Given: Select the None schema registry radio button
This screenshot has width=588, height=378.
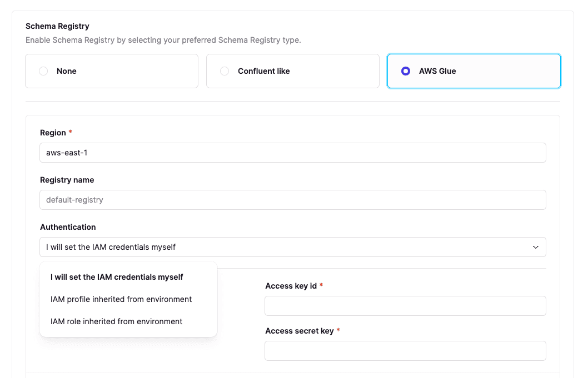Looking at the screenshot, I should (43, 71).
